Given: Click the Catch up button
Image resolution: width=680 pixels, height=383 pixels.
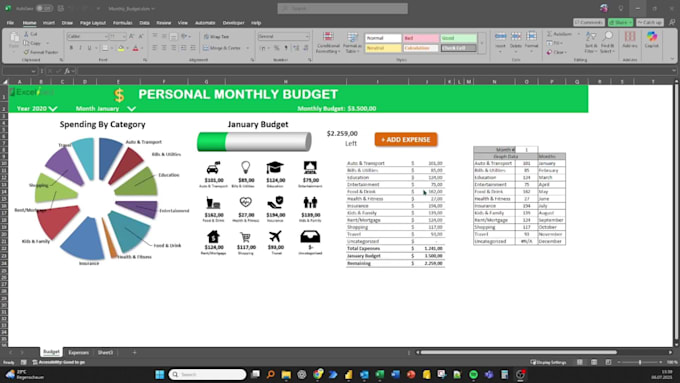Looking at the screenshot, I should [650, 23].
